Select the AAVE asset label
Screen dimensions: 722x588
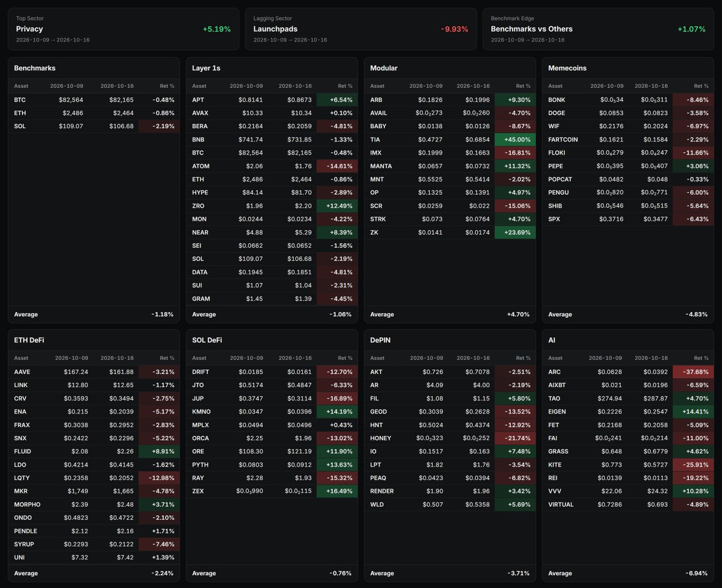pos(22,372)
